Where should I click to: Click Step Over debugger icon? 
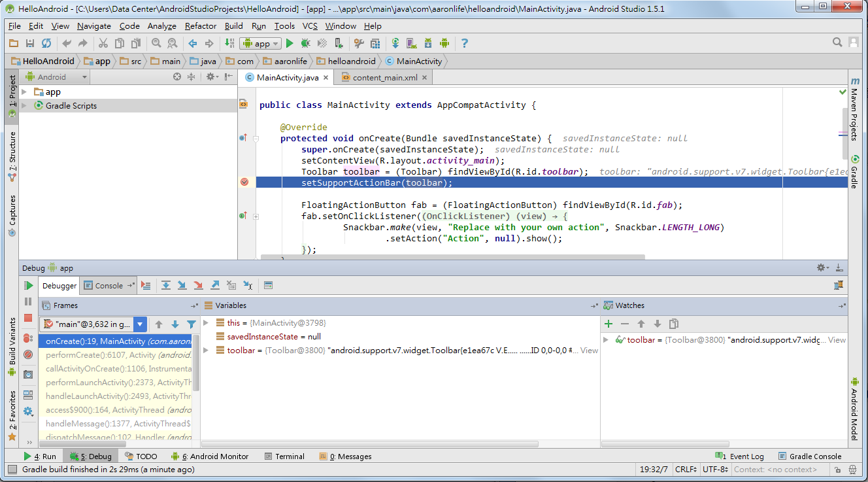[166, 285]
